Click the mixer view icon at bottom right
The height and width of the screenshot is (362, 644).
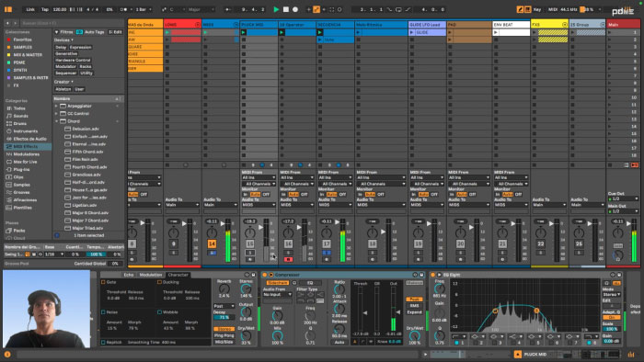coord(631,355)
